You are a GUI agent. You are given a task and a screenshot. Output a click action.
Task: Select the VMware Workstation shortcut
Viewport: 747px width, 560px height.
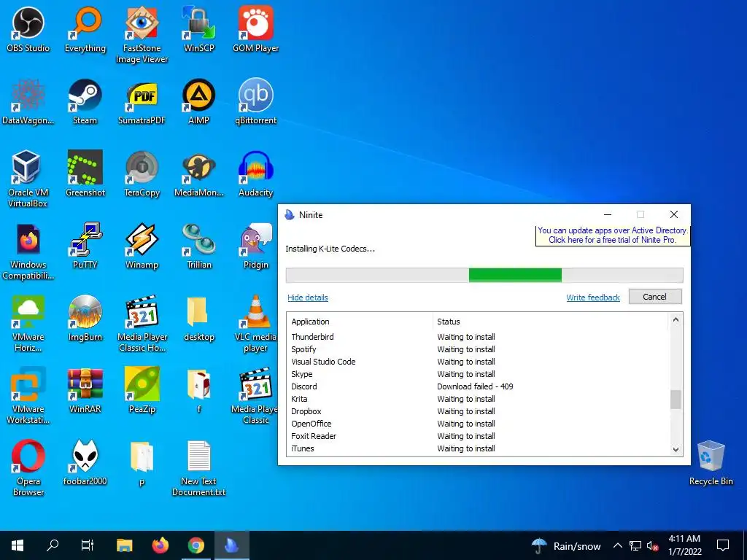28,396
